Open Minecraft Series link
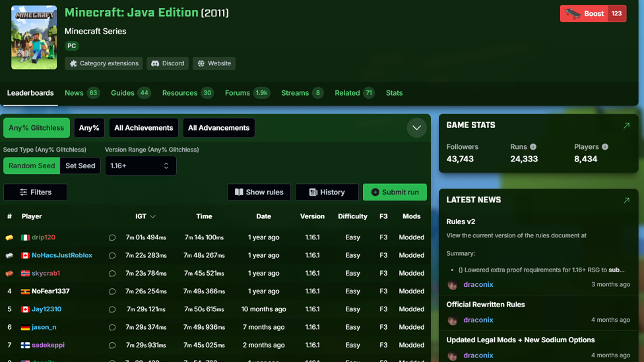The width and height of the screenshot is (644, 362). click(x=95, y=31)
